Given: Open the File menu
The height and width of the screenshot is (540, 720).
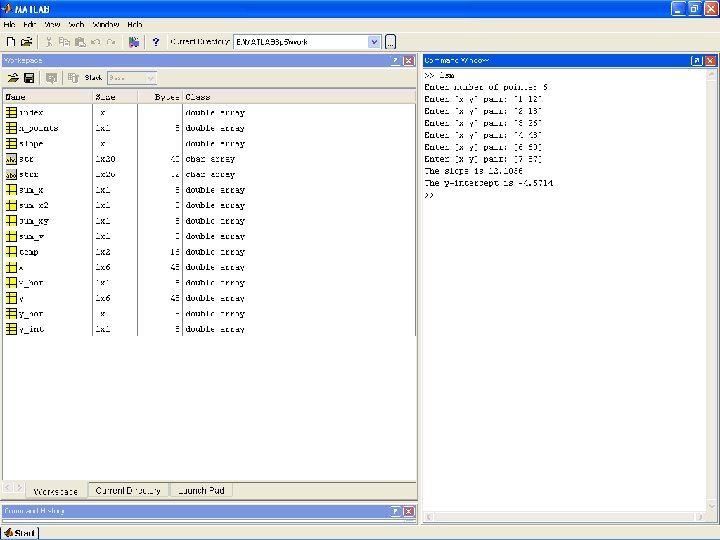Looking at the screenshot, I should click(10, 24).
